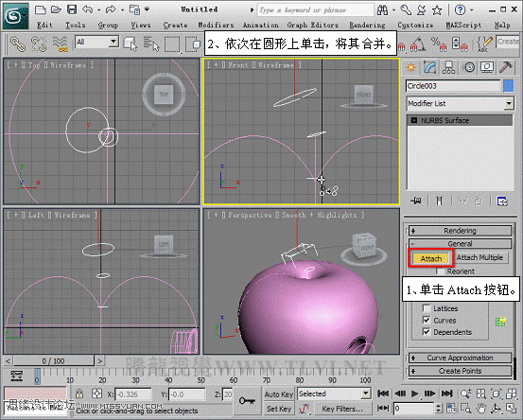Click the Set Keys key icon
This screenshot has height=420, width=523.
[x=247, y=401]
